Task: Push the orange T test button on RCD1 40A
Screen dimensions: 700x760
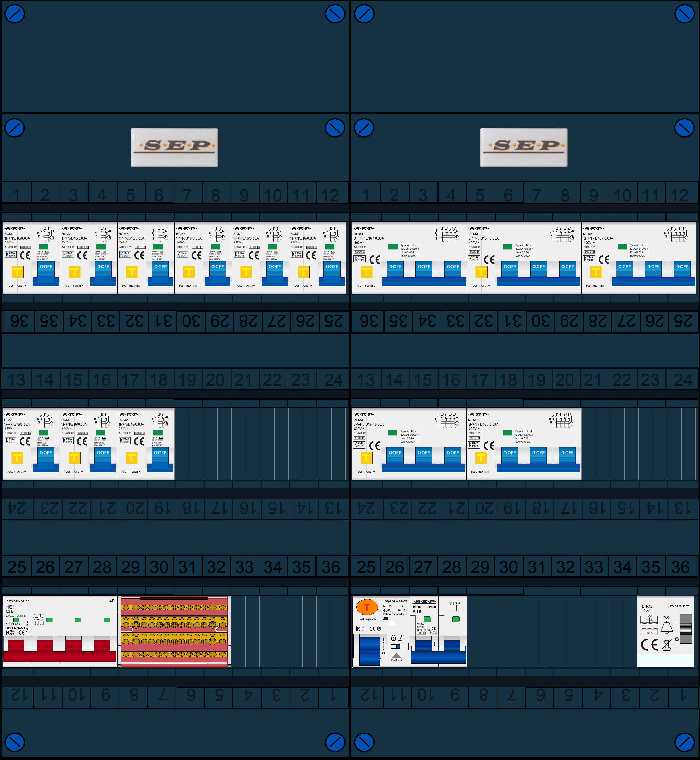Action: [x=367, y=607]
